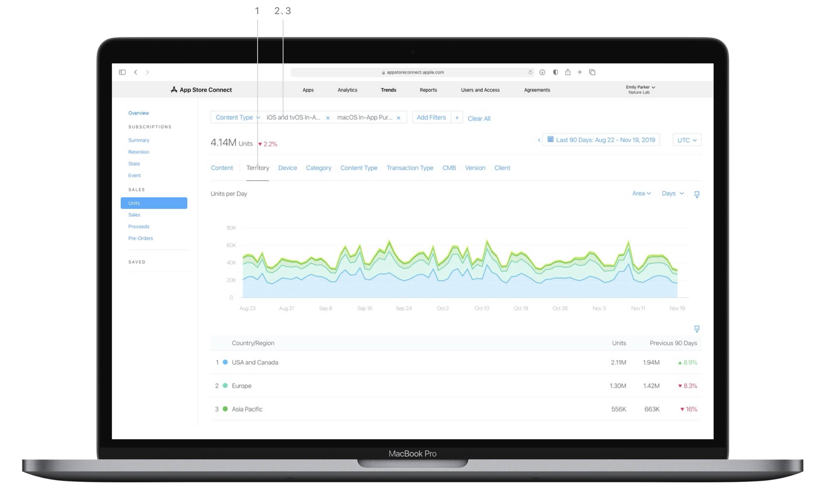
Task: Switch to the Content Type tab
Action: [359, 168]
